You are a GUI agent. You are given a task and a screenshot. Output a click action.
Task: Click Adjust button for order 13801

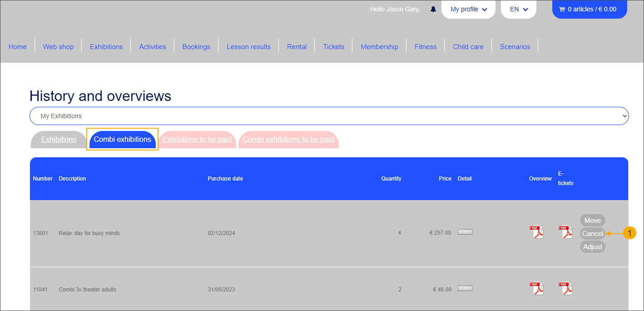[592, 247]
